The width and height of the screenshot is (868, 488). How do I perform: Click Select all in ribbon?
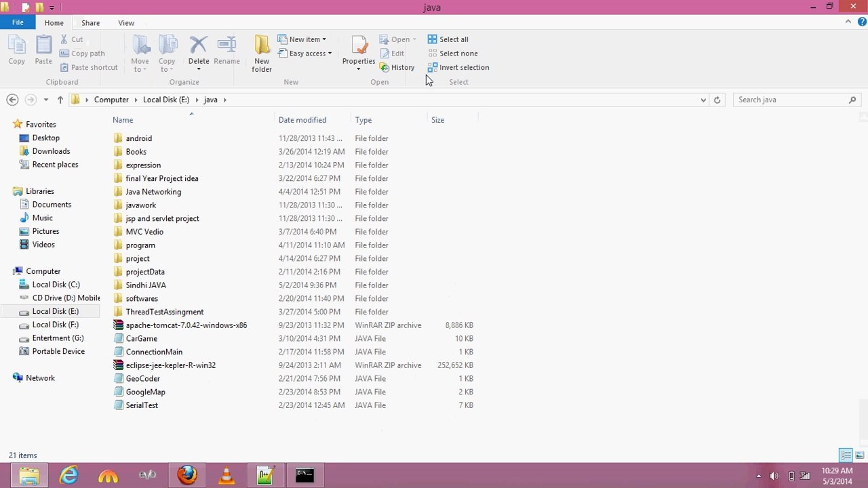[448, 39]
